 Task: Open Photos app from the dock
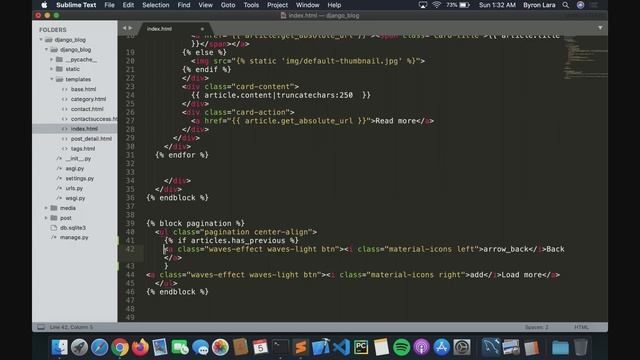coord(220,347)
